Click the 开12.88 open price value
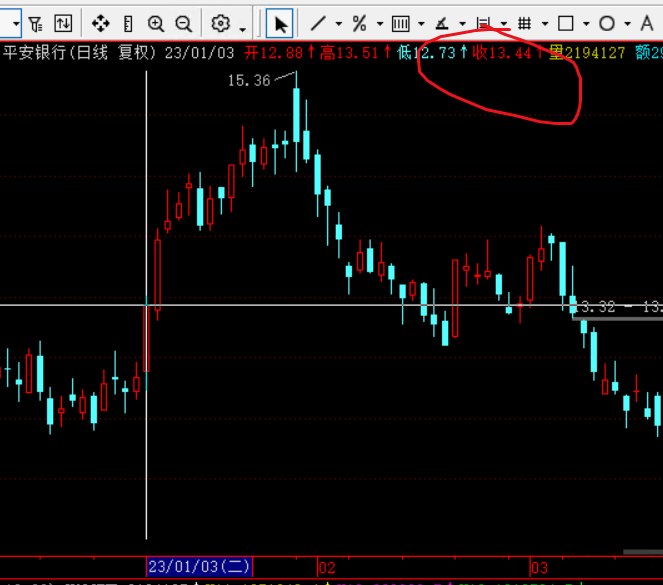The height and width of the screenshot is (585, 663). coord(274,53)
